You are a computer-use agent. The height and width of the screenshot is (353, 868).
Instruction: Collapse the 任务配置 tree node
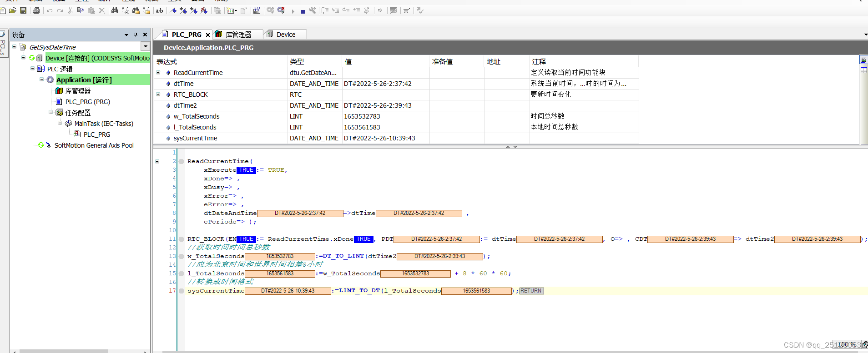click(51, 112)
